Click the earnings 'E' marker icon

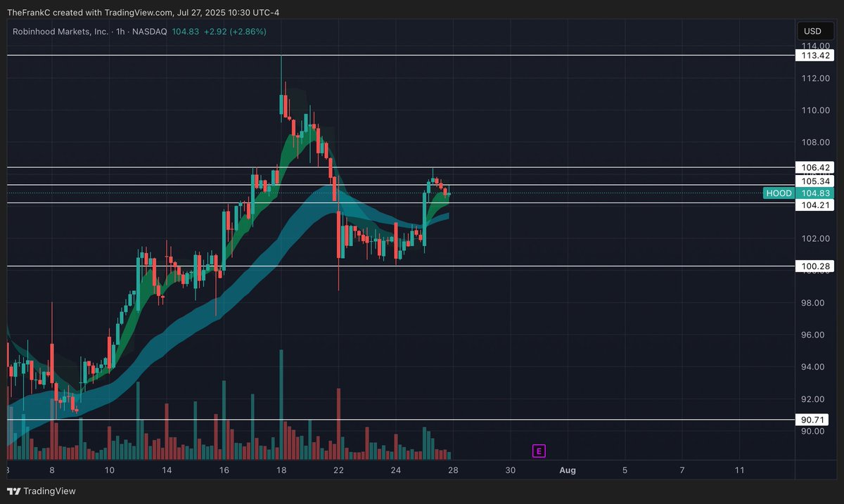(539, 451)
